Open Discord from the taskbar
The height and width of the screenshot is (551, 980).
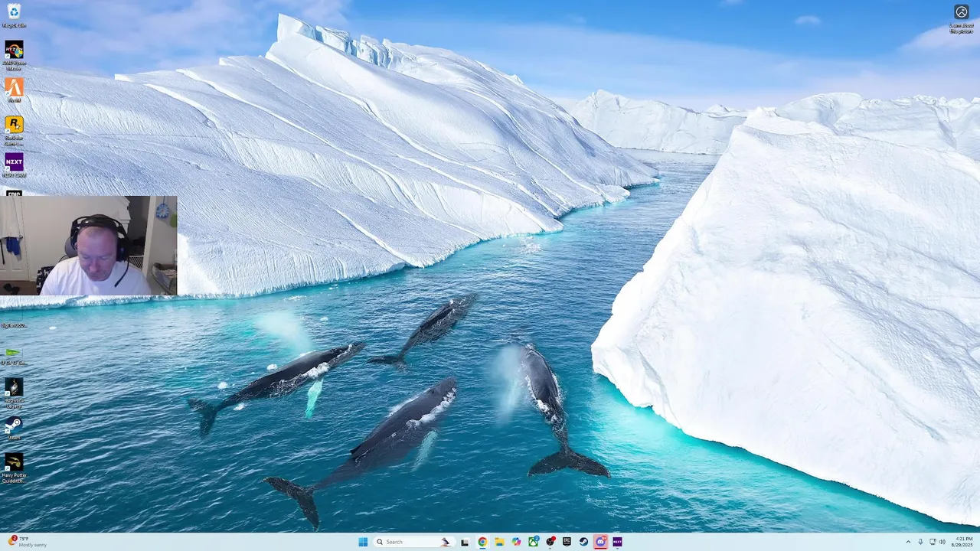tap(600, 542)
